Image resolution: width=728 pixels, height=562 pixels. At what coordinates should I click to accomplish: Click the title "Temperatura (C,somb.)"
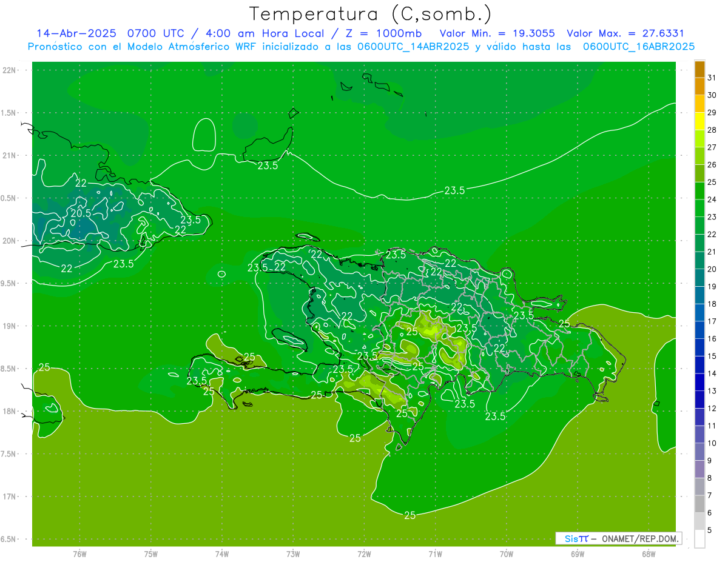click(x=370, y=15)
